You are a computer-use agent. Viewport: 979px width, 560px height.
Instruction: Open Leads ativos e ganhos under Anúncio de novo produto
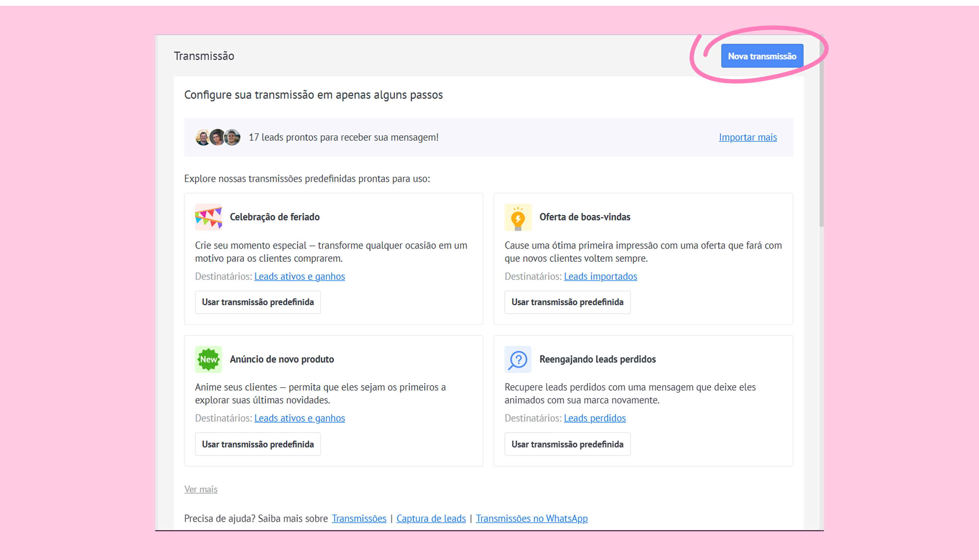point(299,418)
